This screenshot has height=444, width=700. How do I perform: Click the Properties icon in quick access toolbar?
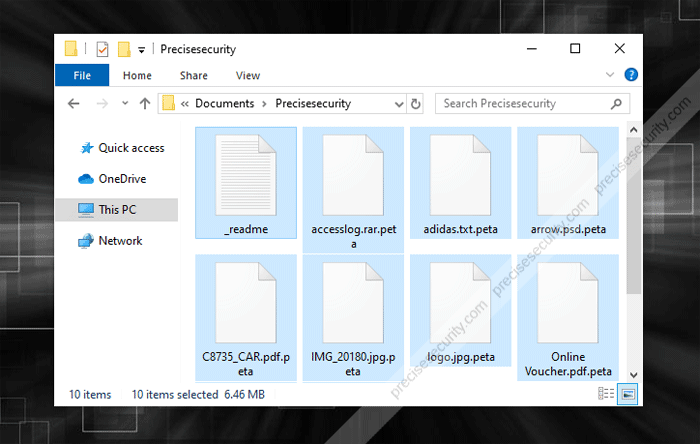(102, 49)
